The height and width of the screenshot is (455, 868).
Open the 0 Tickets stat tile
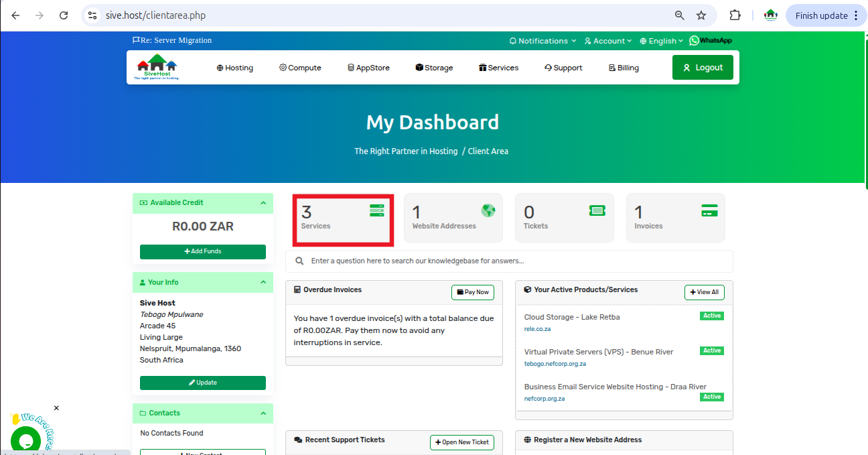tap(565, 218)
